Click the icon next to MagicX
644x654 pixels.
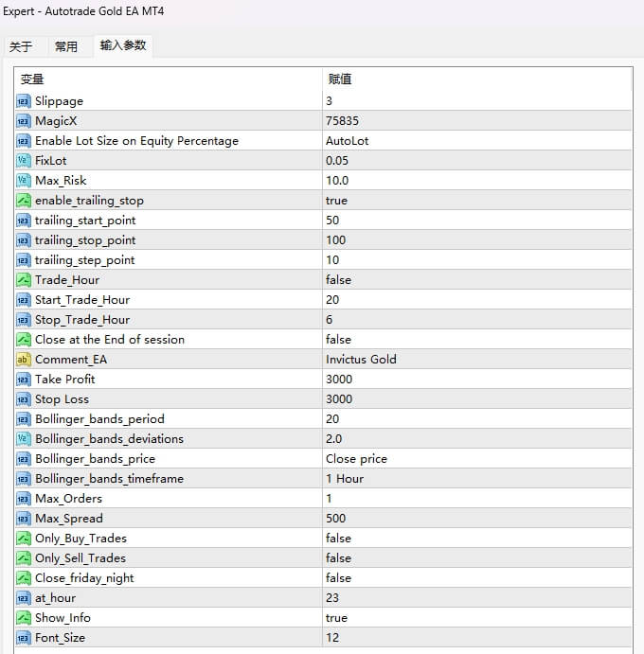pyautogui.click(x=24, y=121)
